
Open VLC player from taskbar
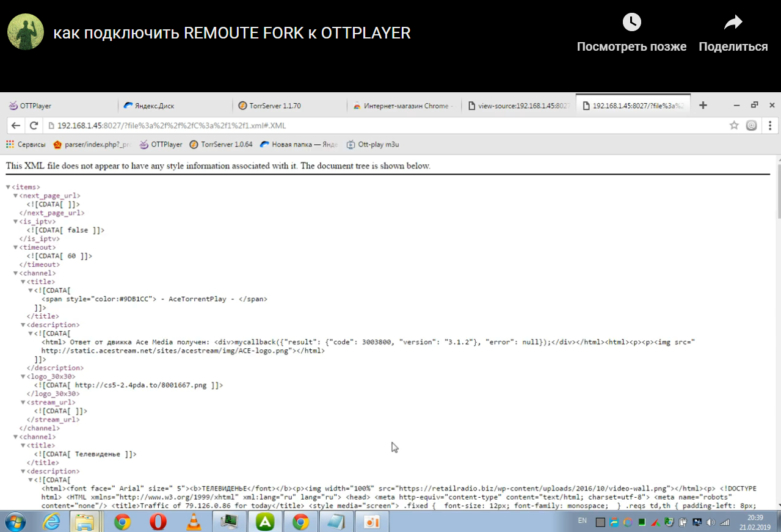click(194, 522)
